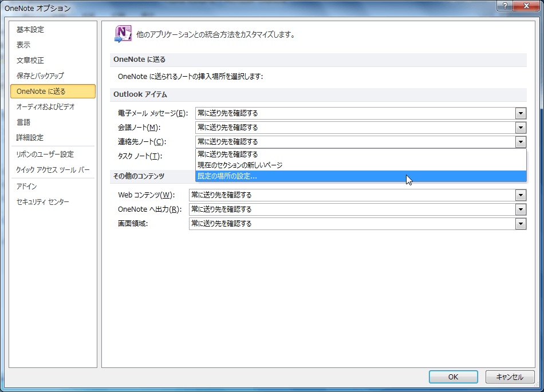Open セキュリティ センター settings
This screenshot has height=392, width=544.
tap(53, 201)
